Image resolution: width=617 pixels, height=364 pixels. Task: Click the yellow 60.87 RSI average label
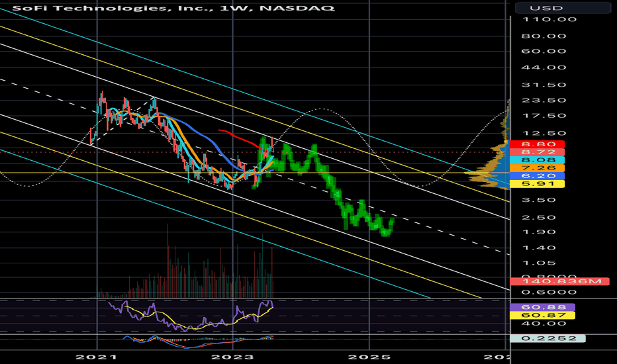tap(543, 315)
